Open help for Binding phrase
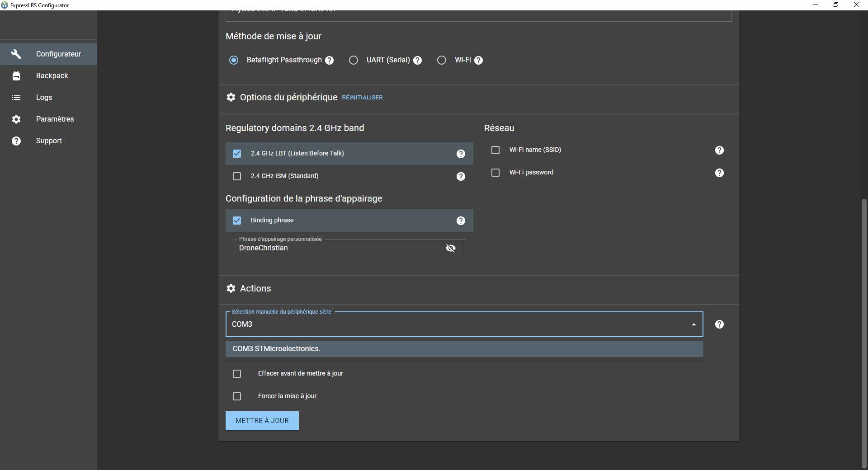 click(461, 221)
